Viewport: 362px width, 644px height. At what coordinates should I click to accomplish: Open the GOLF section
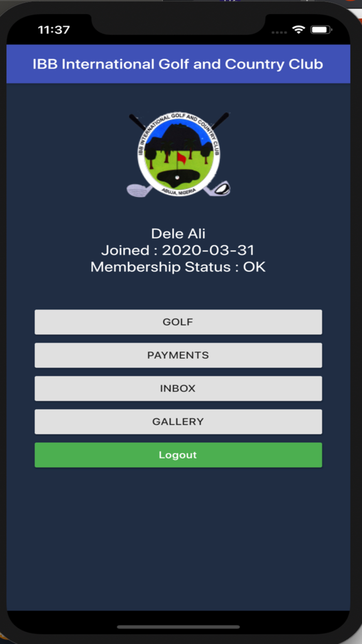[x=178, y=321]
